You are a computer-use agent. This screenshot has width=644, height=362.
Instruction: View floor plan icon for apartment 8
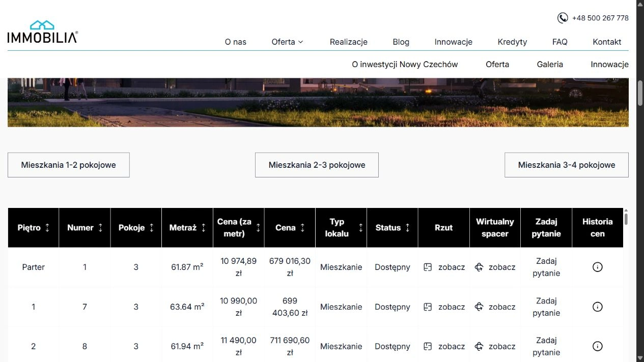tap(428, 346)
